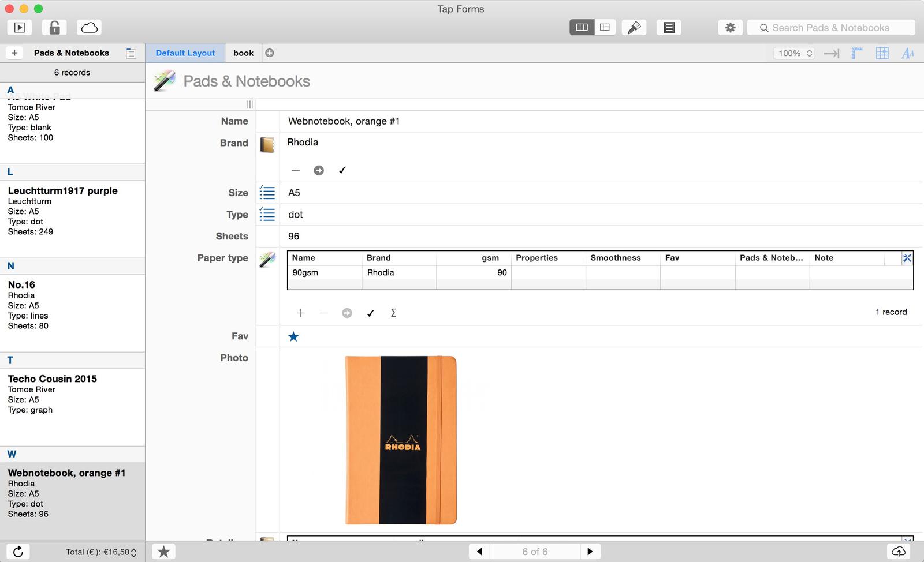The image size is (924, 562).
Task: Click the column resize handle grip
Action: 250,104
